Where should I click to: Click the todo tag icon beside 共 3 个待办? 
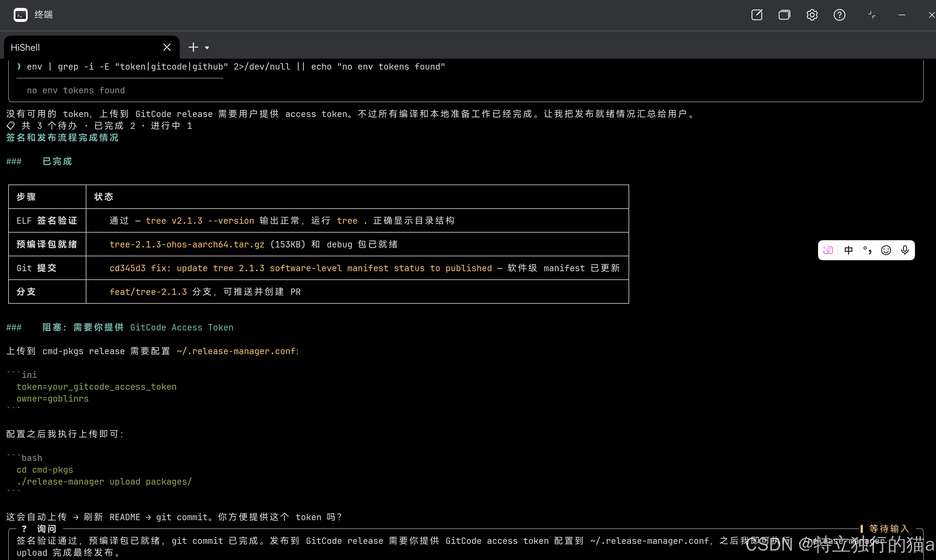pos(11,126)
